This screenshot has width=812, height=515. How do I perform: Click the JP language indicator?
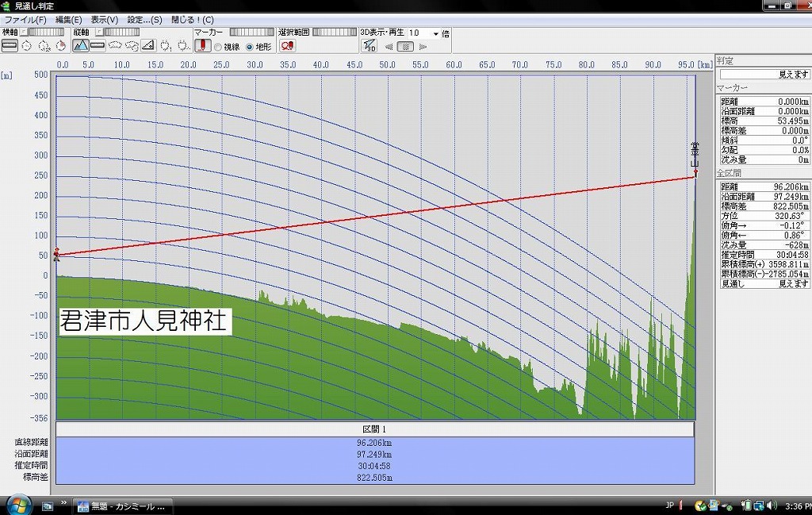click(x=669, y=505)
